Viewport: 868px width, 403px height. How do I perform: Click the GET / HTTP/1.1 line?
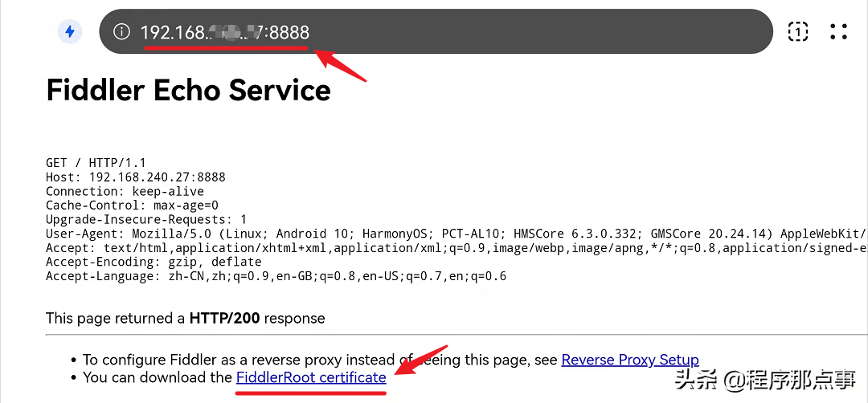(x=95, y=163)
